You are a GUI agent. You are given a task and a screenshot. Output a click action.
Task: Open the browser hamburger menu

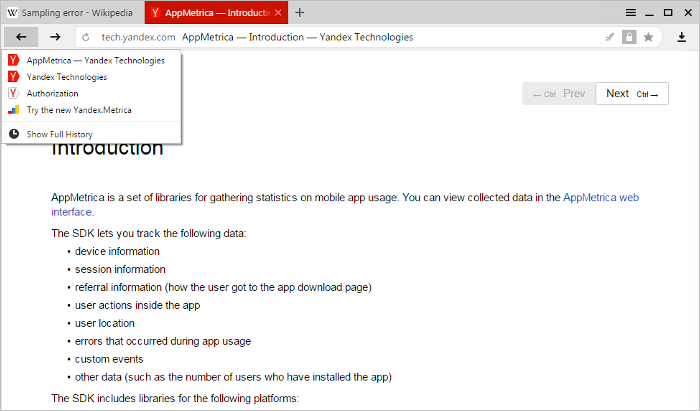coord(631,12)
